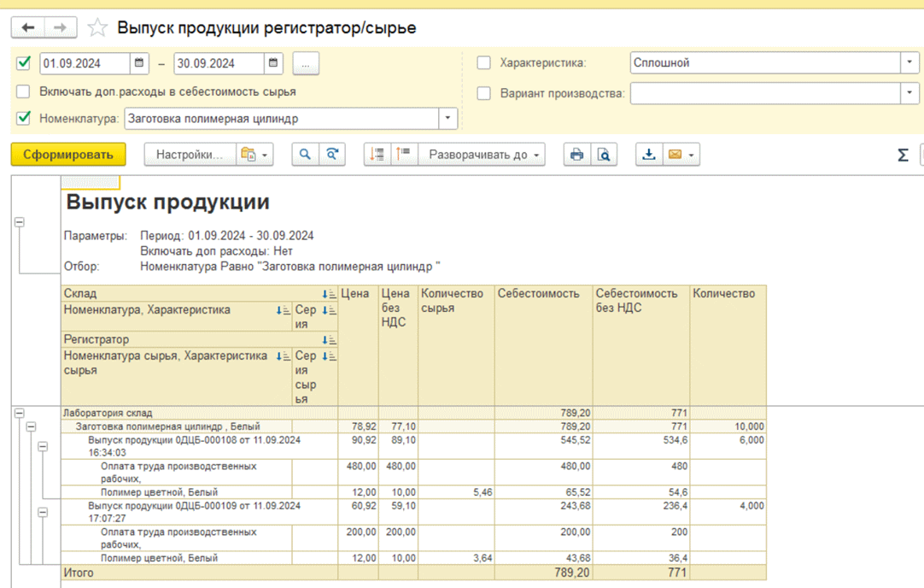
Task: Toggle the Характеристика filter checkbox
Action: click(484, 63)
